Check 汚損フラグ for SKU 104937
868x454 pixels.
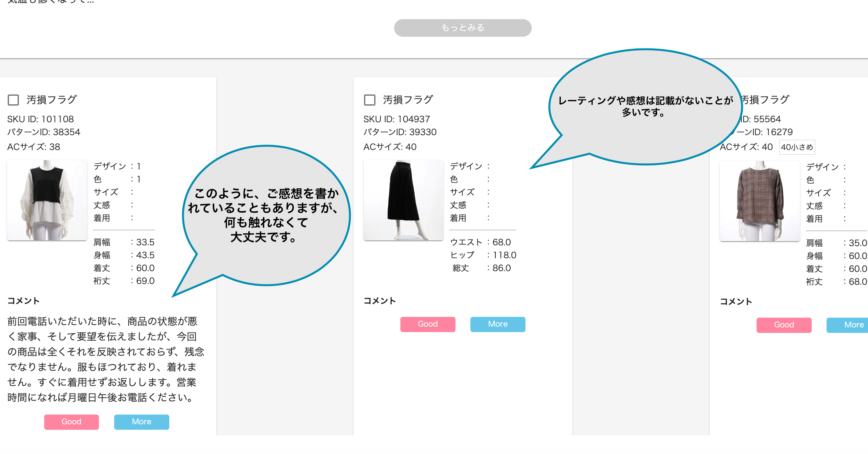[x=369, y=100]
